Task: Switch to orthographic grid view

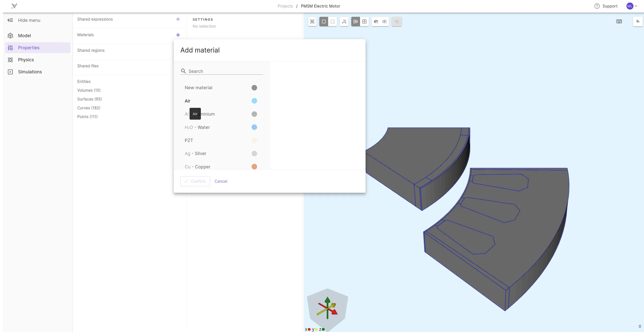Action: coord(364,22)
